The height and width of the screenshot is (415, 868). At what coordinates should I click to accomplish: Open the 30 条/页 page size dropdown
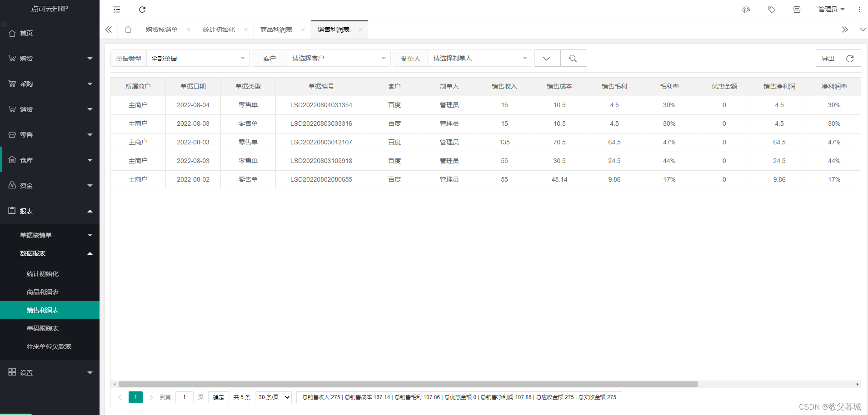(273, 397)
